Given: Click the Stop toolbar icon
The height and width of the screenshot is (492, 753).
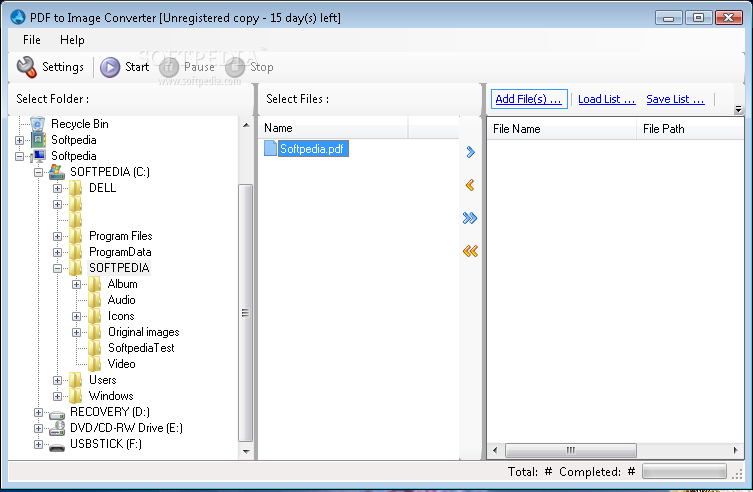Looking at the screenshot, I should (x=235, y=67).
